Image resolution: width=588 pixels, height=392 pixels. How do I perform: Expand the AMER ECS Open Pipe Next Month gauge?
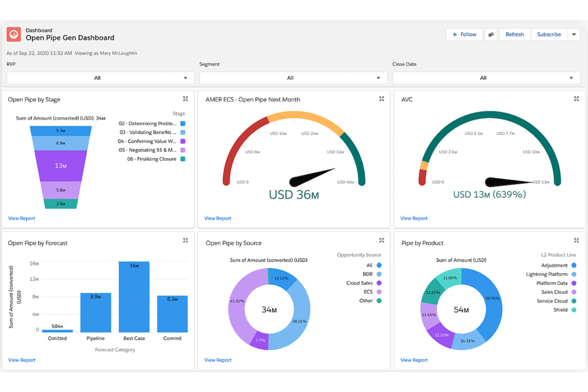[x=381, y=99]
